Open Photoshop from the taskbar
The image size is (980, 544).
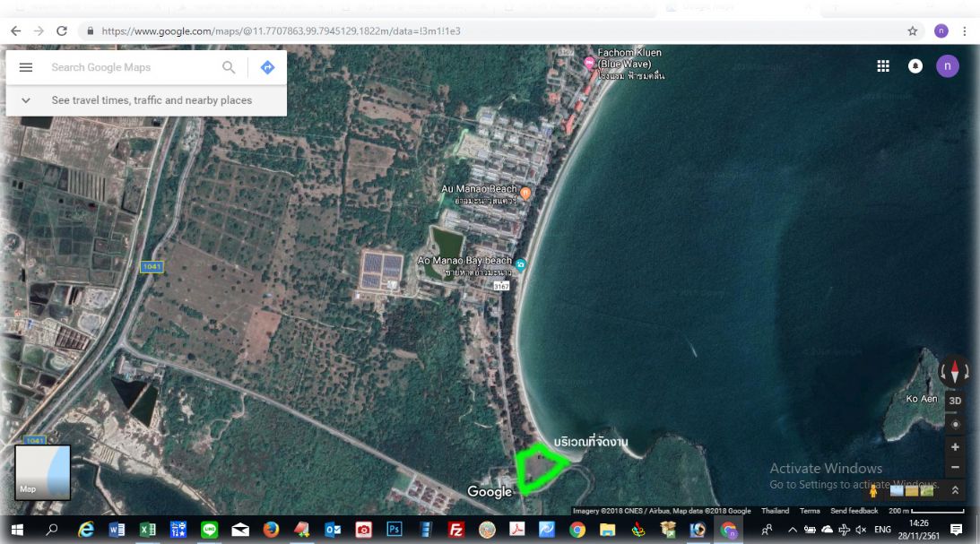(394, 530)
